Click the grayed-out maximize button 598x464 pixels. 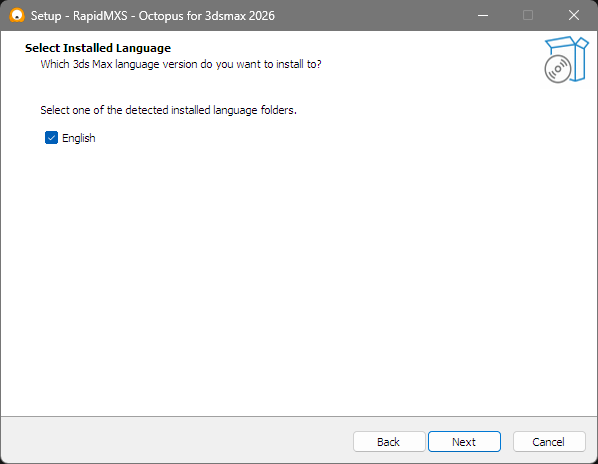[x=528, y=15]
